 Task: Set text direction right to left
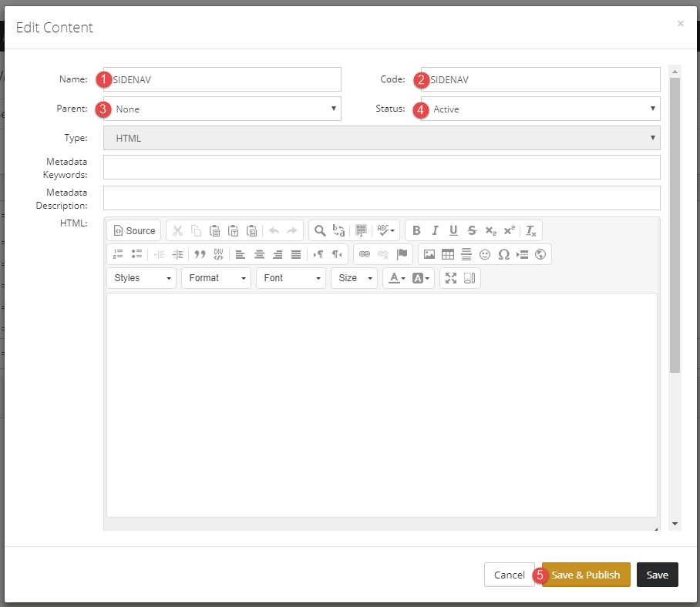pos(337,254)
